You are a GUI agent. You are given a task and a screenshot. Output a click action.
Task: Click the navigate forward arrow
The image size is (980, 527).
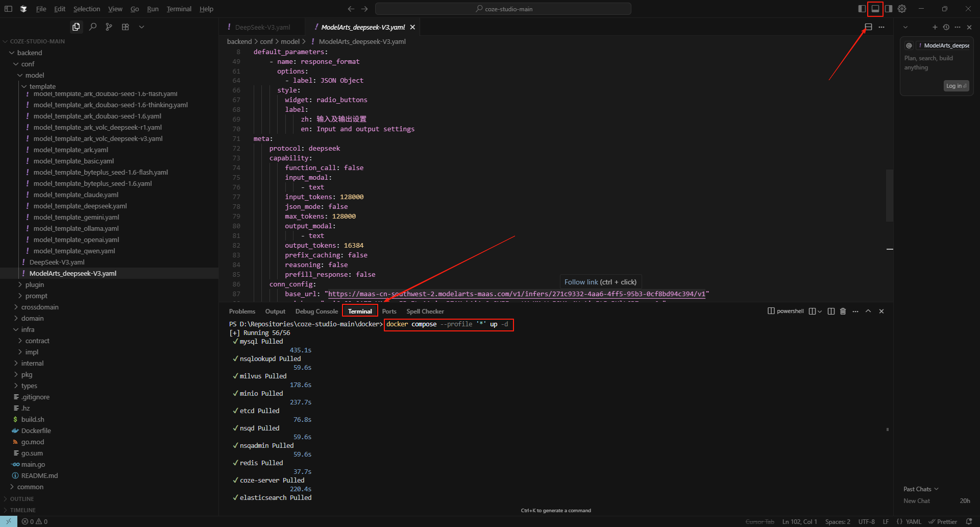click(x=364, y=9)
